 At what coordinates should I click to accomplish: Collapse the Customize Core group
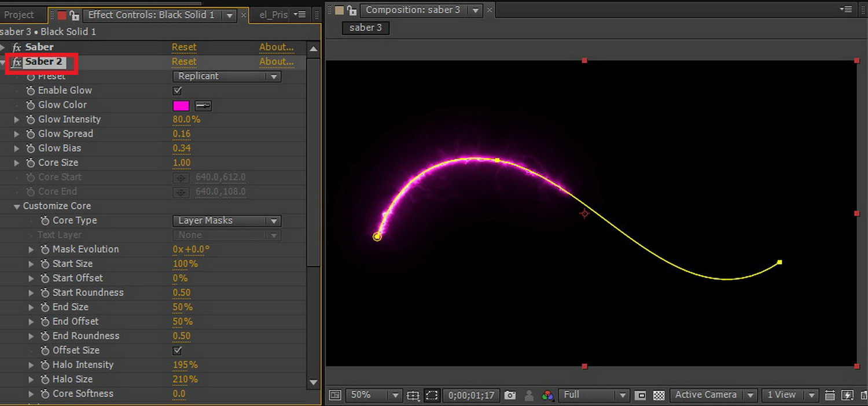tap(17, 206)
